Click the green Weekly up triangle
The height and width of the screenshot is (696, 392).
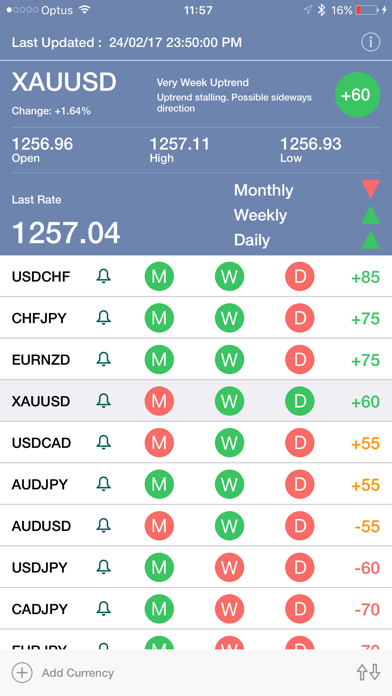370,215
